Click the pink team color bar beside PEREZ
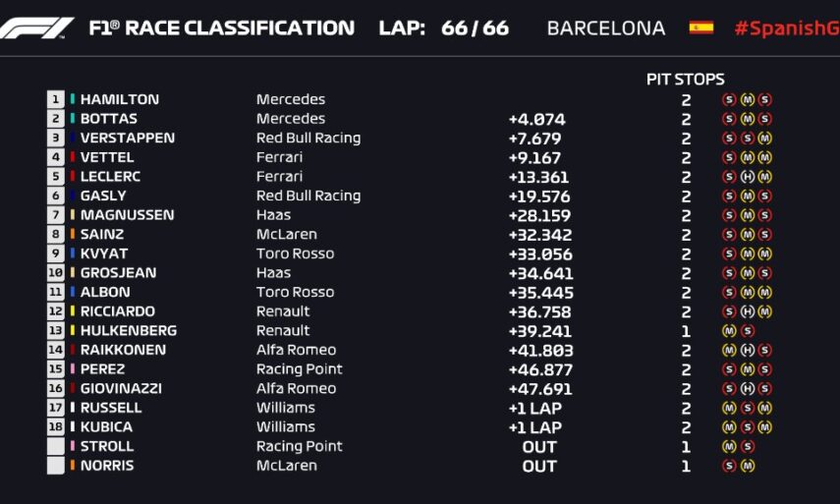 [x=72, y=369]
